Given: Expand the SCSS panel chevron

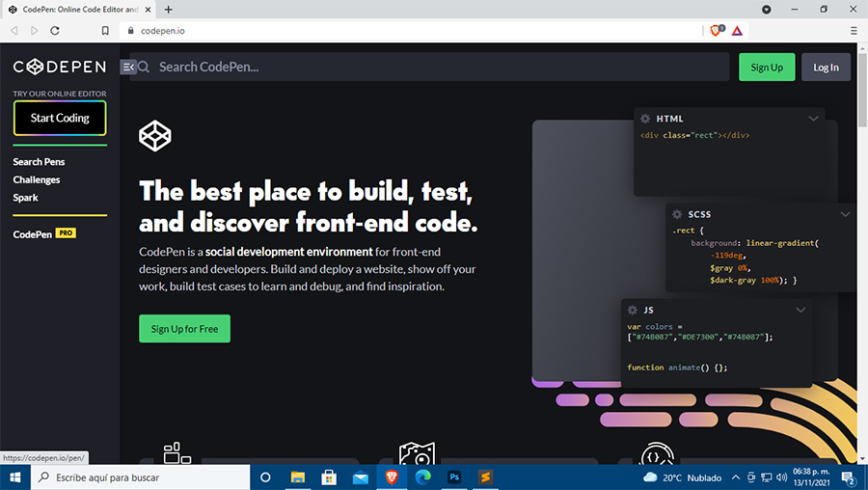Looking at the screenshot, I should click(845, 214).
